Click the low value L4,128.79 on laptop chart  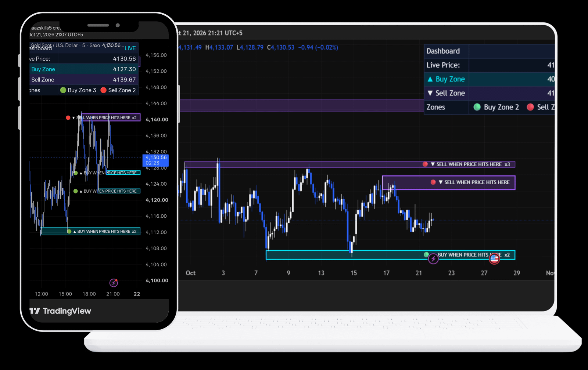click(250, 47)
